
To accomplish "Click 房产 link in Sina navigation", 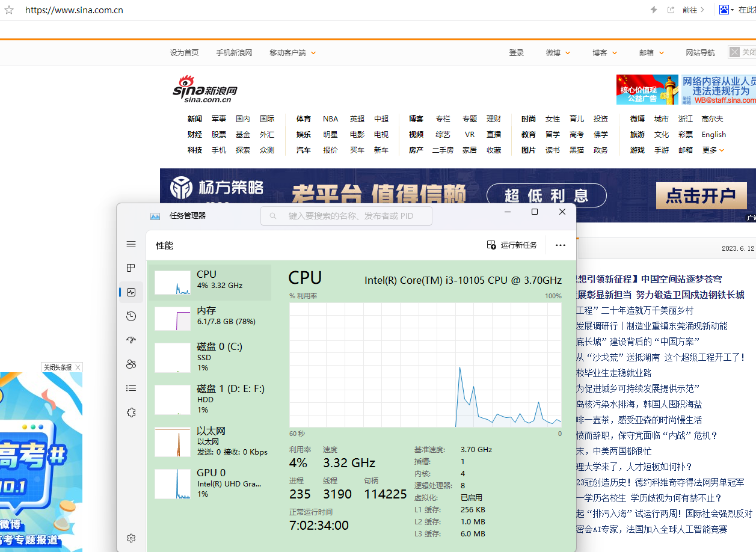I will pyautogui.click(x=416, y=150).
